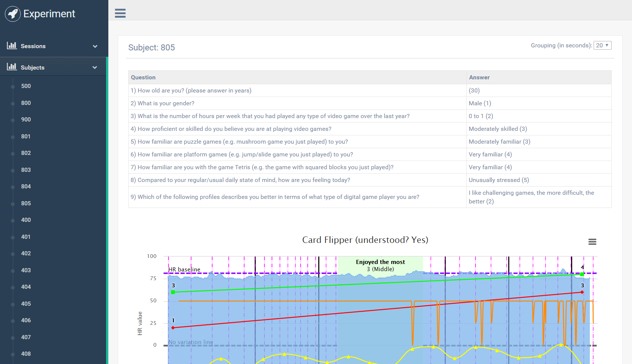632x364 pixels.
Task: Click the Subjects menu label
Action: coord(33,68)
